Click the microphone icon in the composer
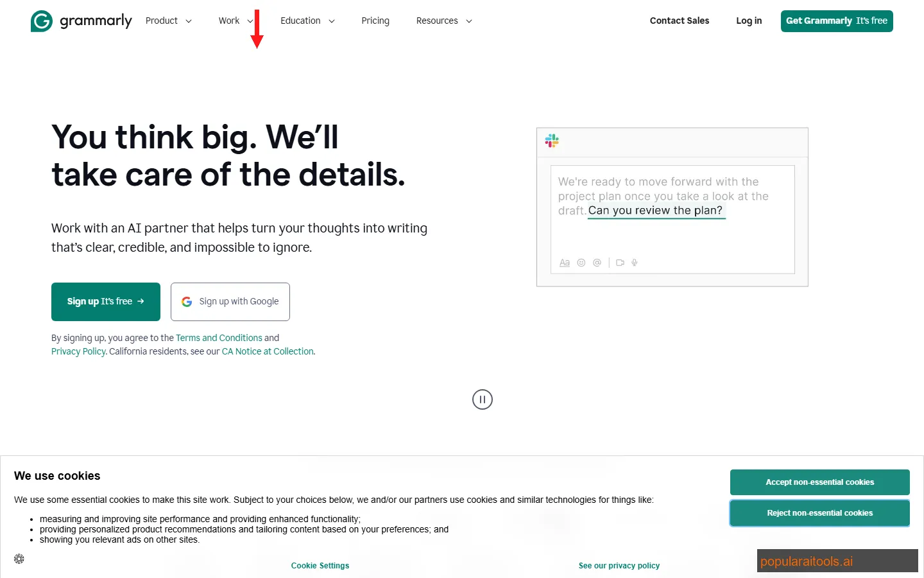This screenshot has height=578, width=924. pyautogui.click(x=635, y=263)
